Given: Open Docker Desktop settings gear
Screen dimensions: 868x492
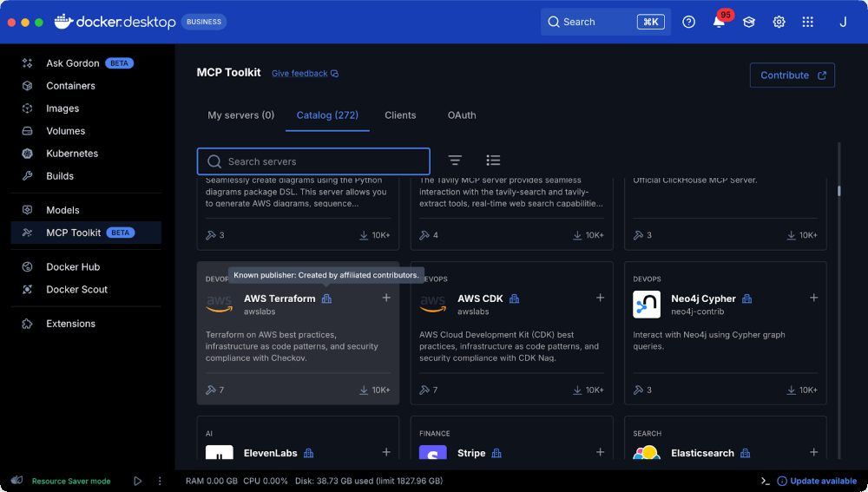Looking at the screenshot, I should 779,23.
